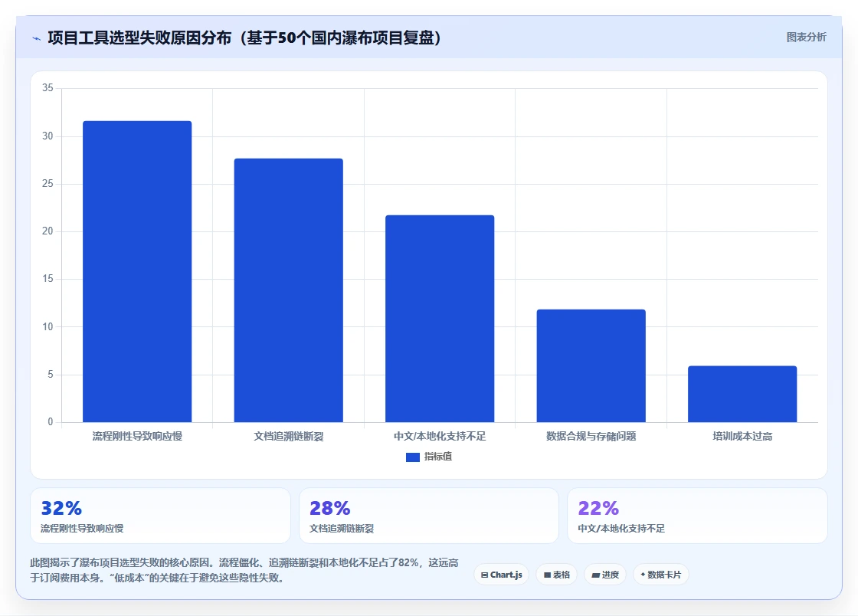
Task: Open the 28% stat card
Action: [429, 516]
